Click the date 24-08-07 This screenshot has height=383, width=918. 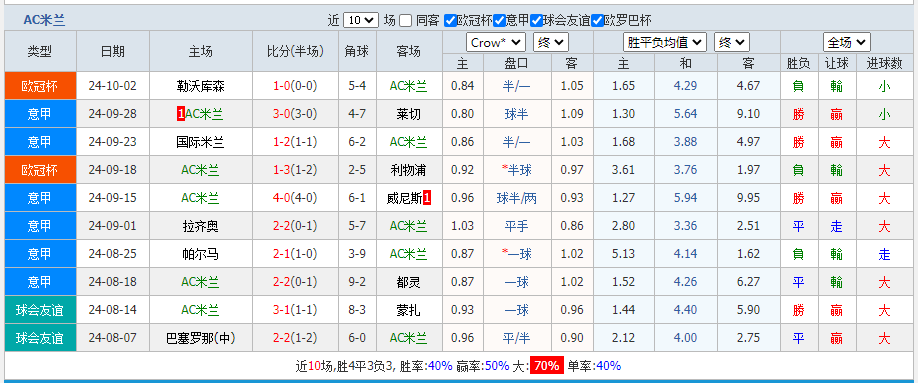(112, 338)
